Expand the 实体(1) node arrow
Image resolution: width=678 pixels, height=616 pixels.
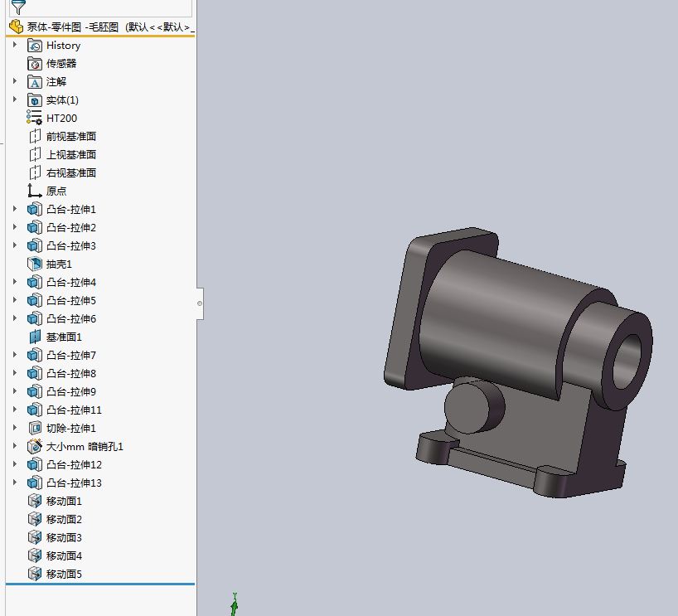click(15, 99)
